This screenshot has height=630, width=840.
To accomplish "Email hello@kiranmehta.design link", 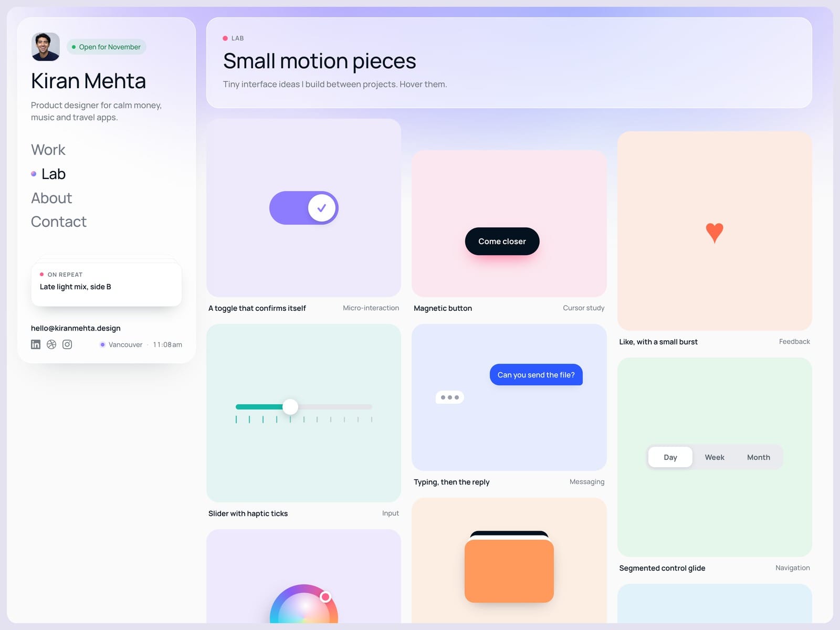I will coord(76,328).
